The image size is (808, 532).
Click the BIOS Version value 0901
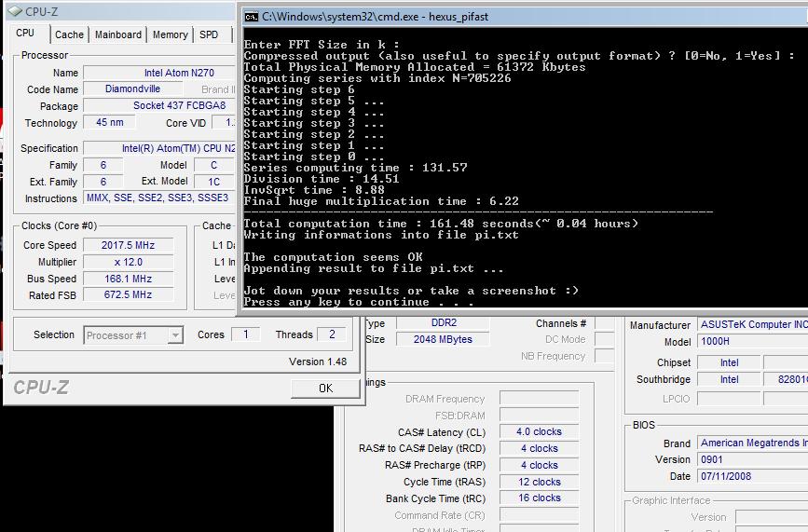pyautogui.click(x=752, y=459)
